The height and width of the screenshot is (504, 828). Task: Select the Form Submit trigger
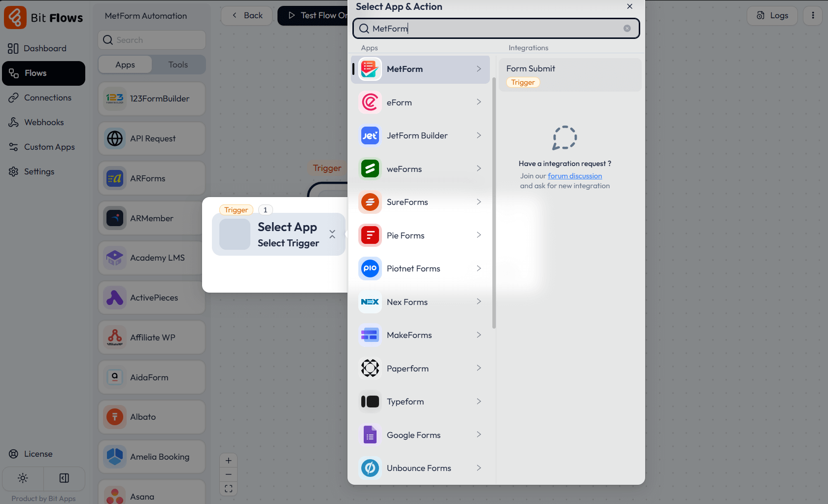pyautogui.click(x=570, y=75)
